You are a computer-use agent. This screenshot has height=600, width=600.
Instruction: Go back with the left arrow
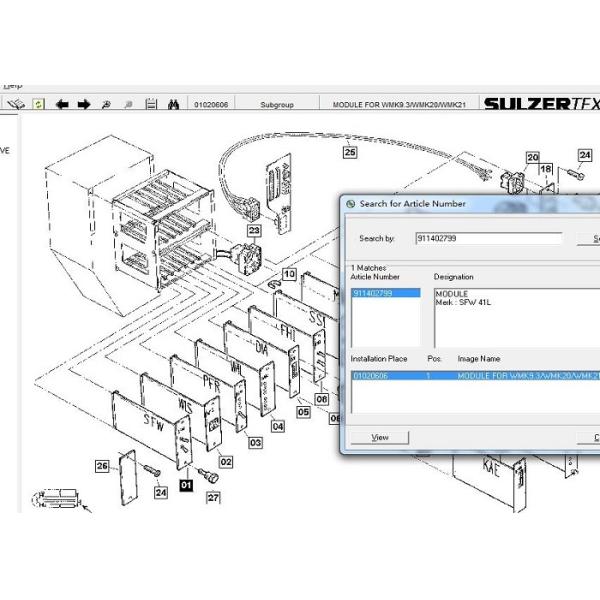click(x=62, y=104)
